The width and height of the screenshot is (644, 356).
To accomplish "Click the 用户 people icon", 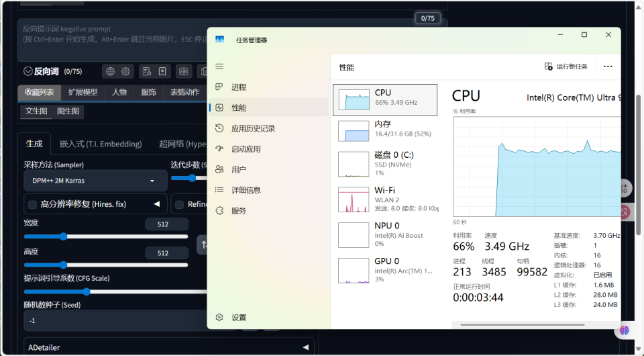I will pos(219,169).
